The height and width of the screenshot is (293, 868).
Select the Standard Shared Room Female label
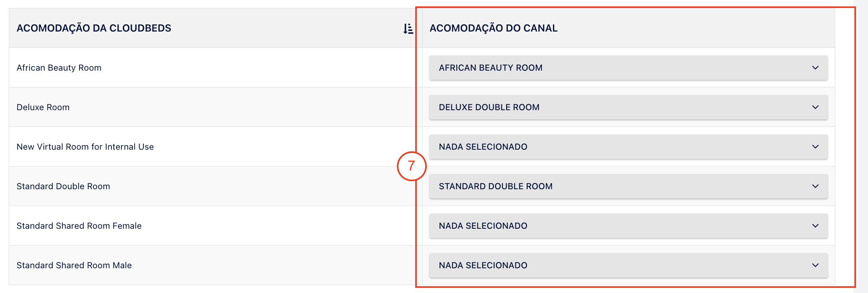coord(79,226)
